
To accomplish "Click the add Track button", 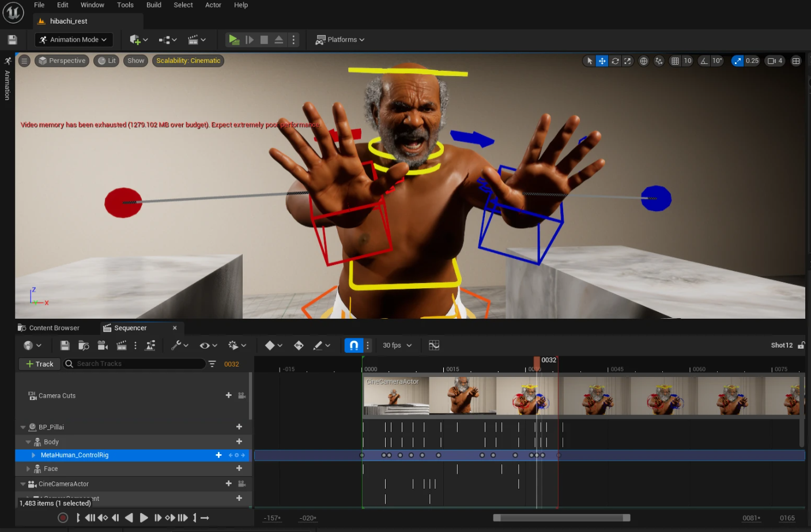I will point(39,364).
